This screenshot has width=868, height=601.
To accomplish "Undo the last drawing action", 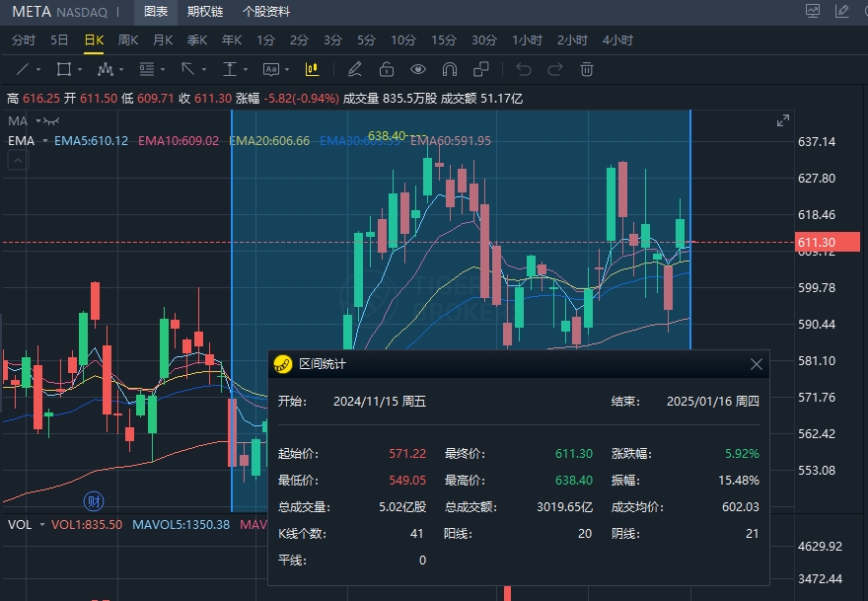I will tap(524, 69).
